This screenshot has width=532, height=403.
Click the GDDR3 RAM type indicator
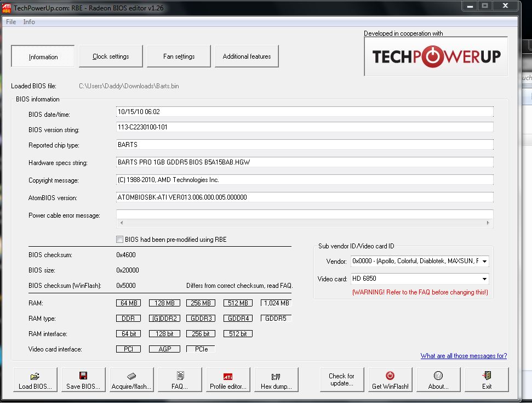201,318
